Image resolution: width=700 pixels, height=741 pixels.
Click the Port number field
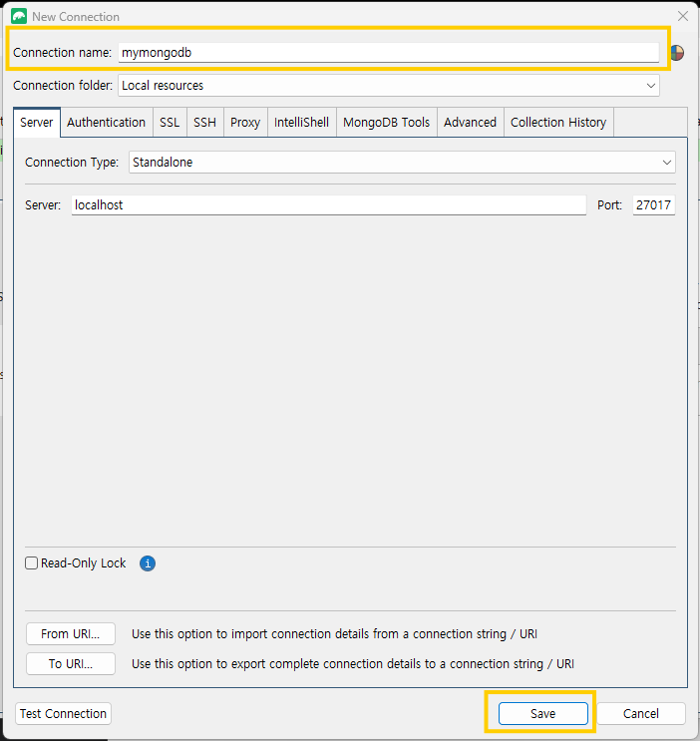coord(654,205)
